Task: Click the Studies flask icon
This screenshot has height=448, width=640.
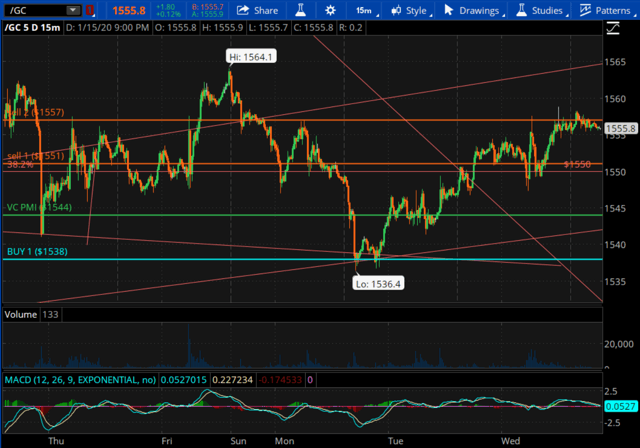Action: [521, 10]
